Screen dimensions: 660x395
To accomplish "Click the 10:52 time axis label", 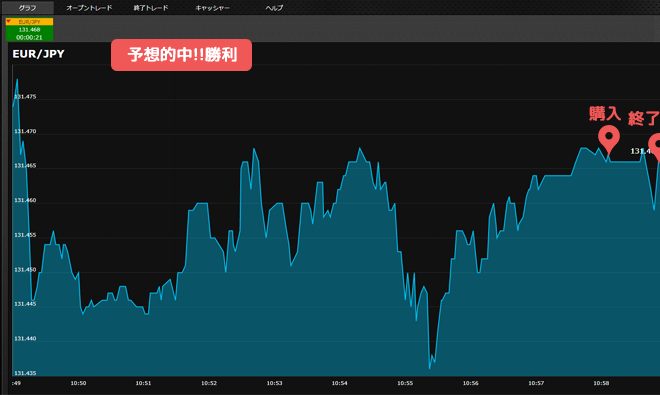I will point(209,383).
